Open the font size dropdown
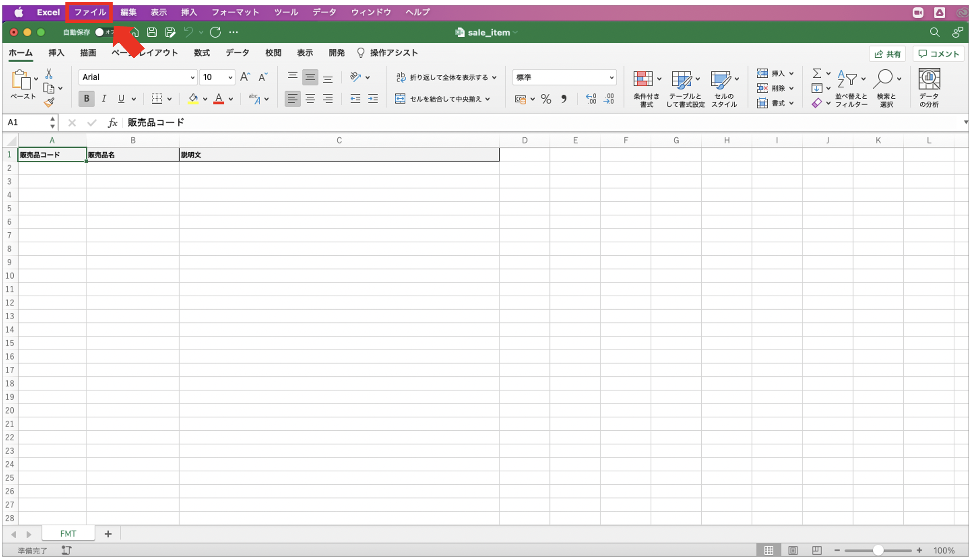This screenshot has width=971, height=560. [x=230, y=77]
